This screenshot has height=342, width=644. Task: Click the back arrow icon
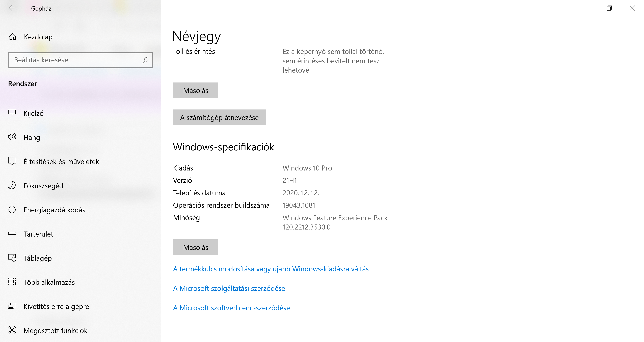click(12, 8)
